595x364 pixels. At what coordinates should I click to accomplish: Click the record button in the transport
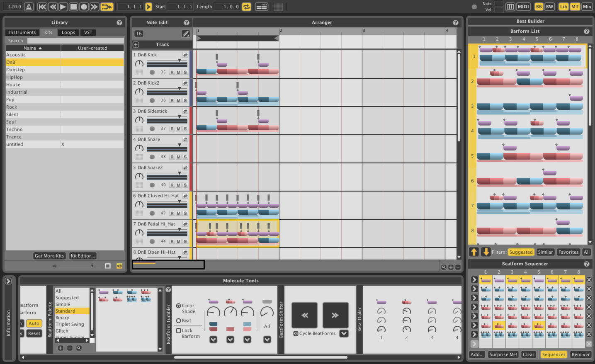[84, 6]
